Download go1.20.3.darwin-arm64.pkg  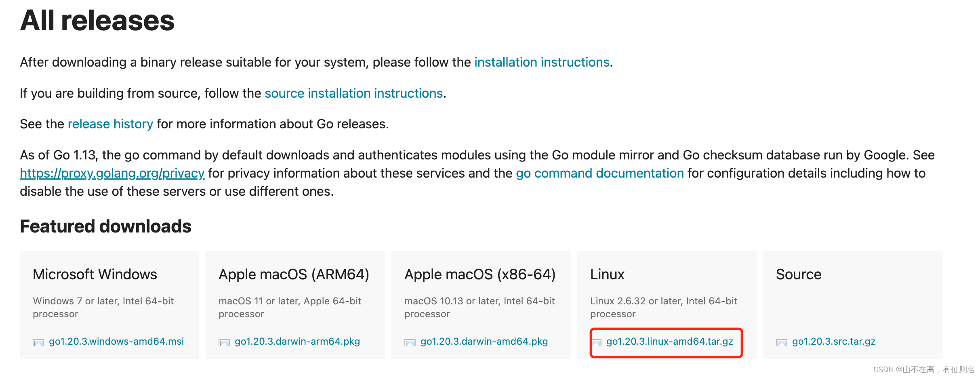[x=297, y=341]
